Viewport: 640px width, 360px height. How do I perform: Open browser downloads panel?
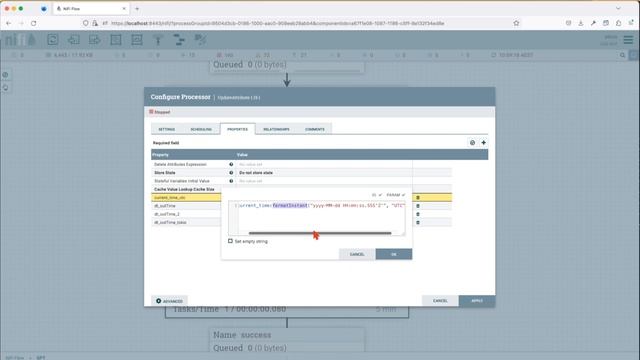pos(580,23)
